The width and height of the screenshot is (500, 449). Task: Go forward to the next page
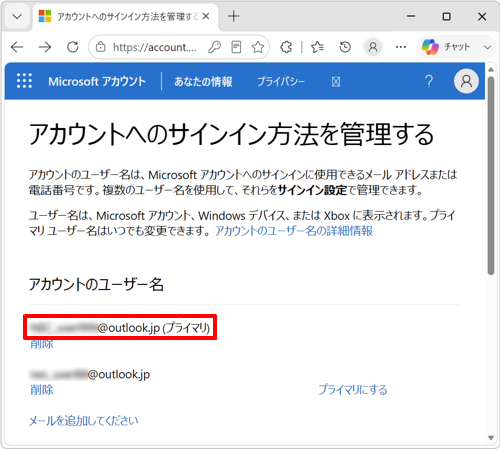(x=45, y=47)
